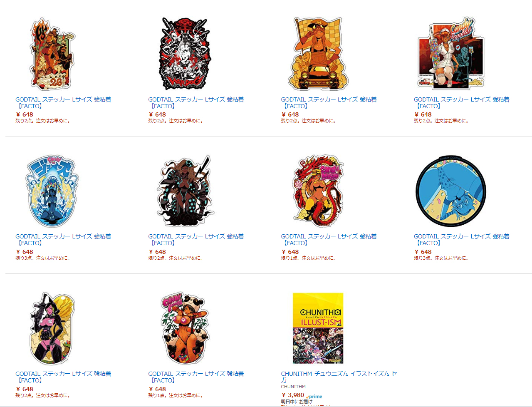Click the first row first GODTAIL ステッカー title
The height and width of the screenshot is (407, 532).
click(63, 103)
